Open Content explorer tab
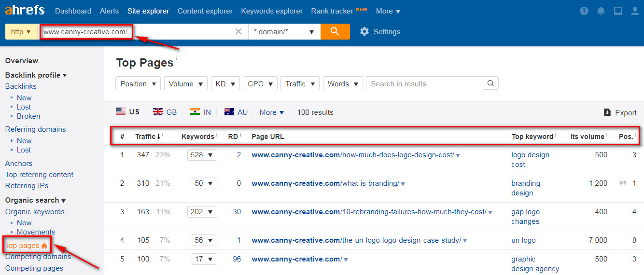This screenshot has width=644, height=275. [x=205, y=11]
